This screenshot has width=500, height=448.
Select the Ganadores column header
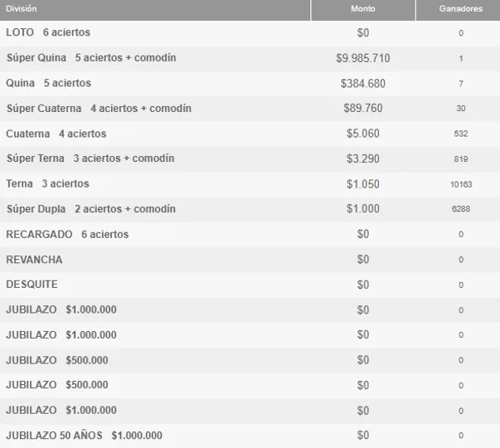click(x=460, y=8)
